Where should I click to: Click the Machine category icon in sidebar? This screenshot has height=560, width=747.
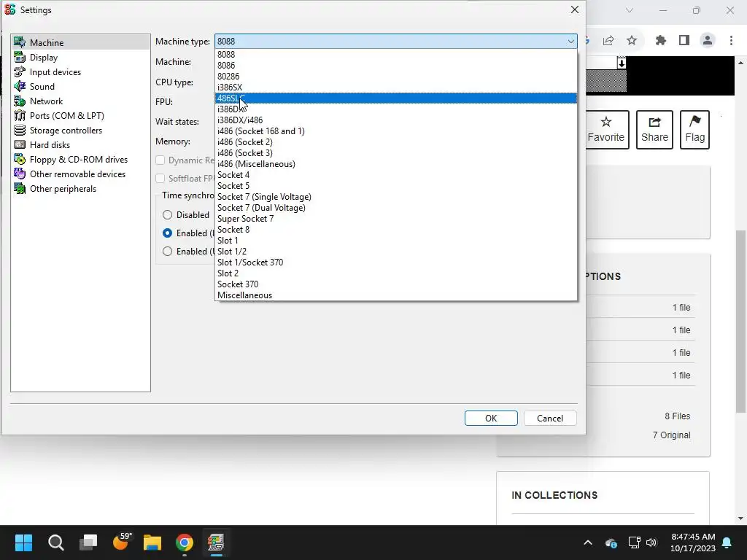click(x=20, y=42)
